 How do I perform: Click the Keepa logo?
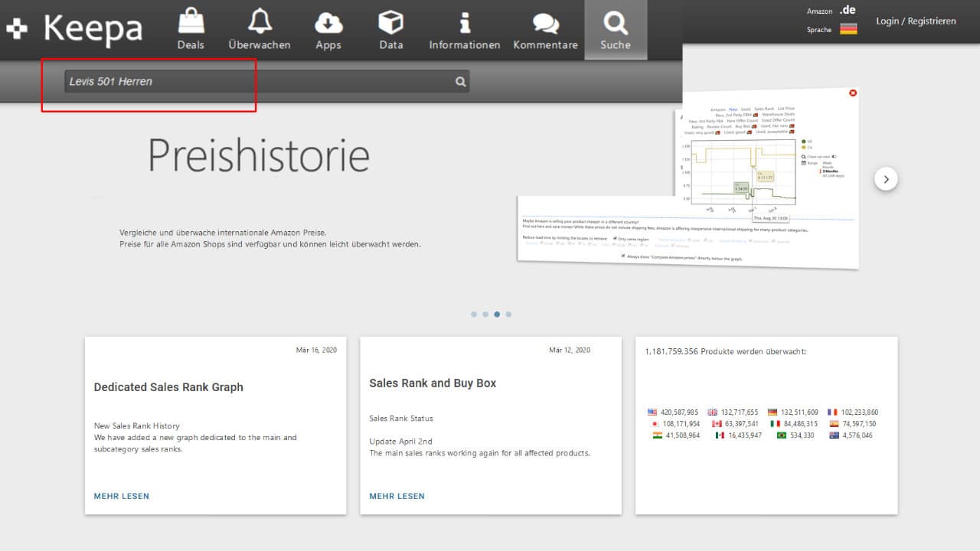[x=75, y=29]
